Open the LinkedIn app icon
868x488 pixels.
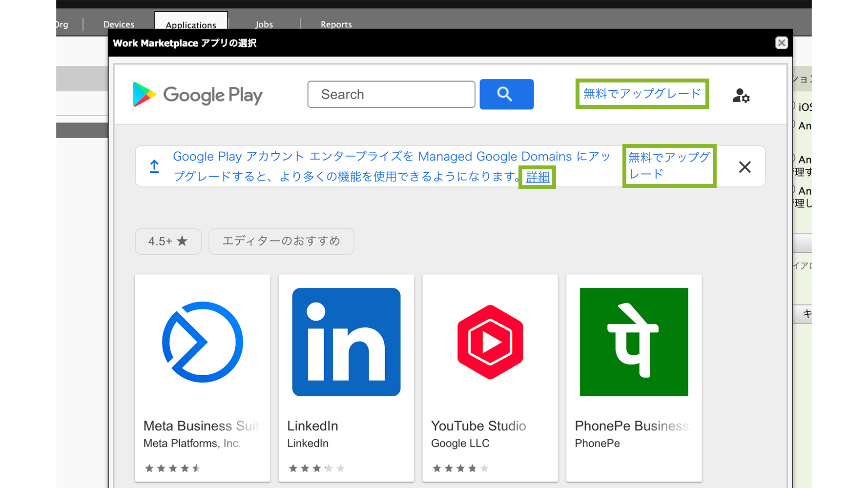click(346, 342)
